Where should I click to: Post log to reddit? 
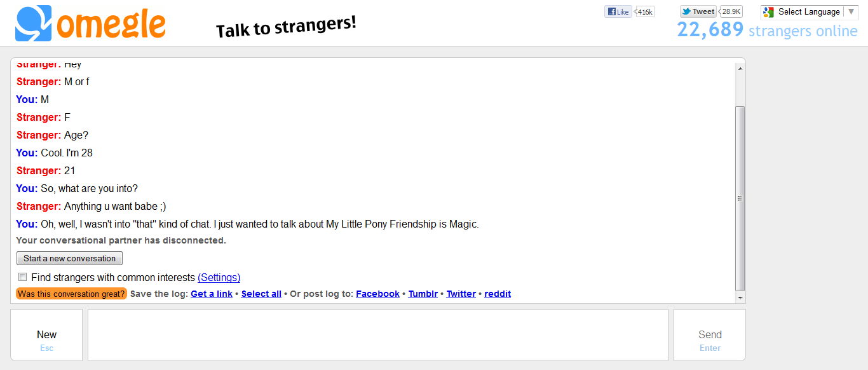point(498,294)
